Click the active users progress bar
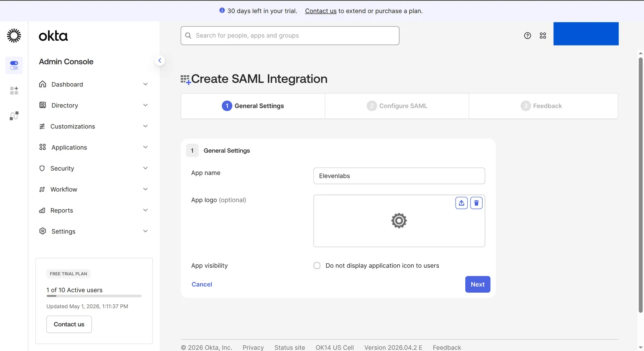This screenshot has width=644, height=351. 94,296
